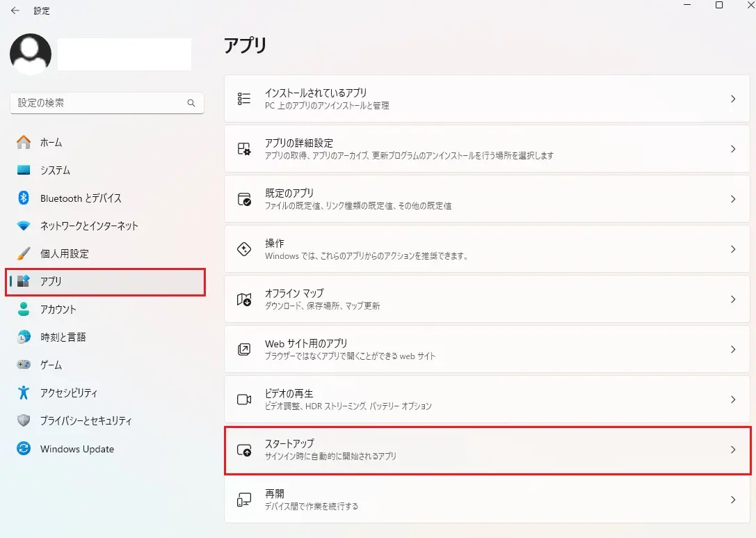Viewport: 756px width, 538px height.
Task: Open 時刻と言語 settings label
Action: point(63,338)
